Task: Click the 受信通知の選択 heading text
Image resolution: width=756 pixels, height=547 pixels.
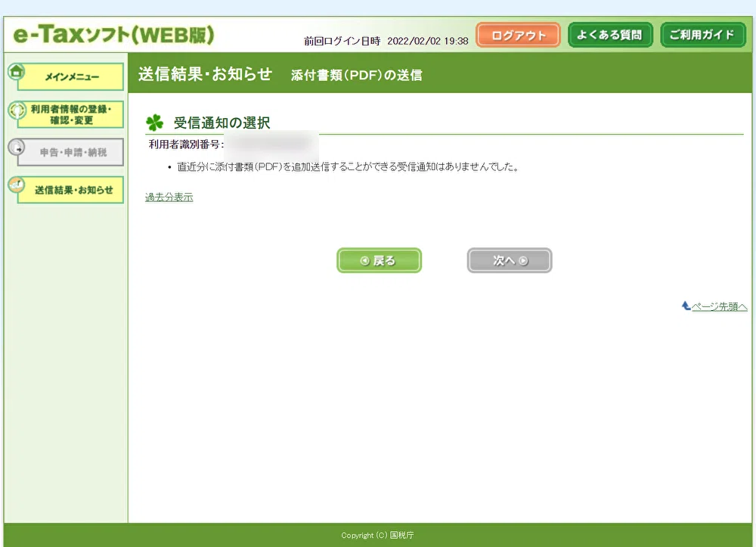Action: coord(222,123)
